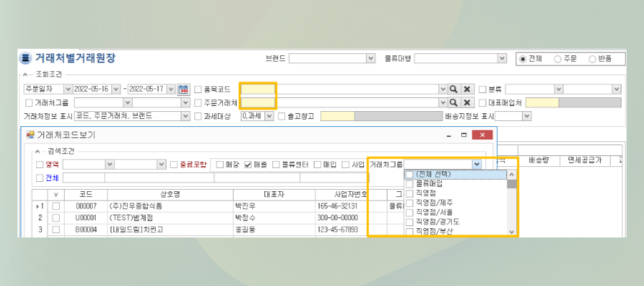The height and width of the screenshot is (286, 644).
Task: Collapse the 조회조건 section
Action: [26, 74]
